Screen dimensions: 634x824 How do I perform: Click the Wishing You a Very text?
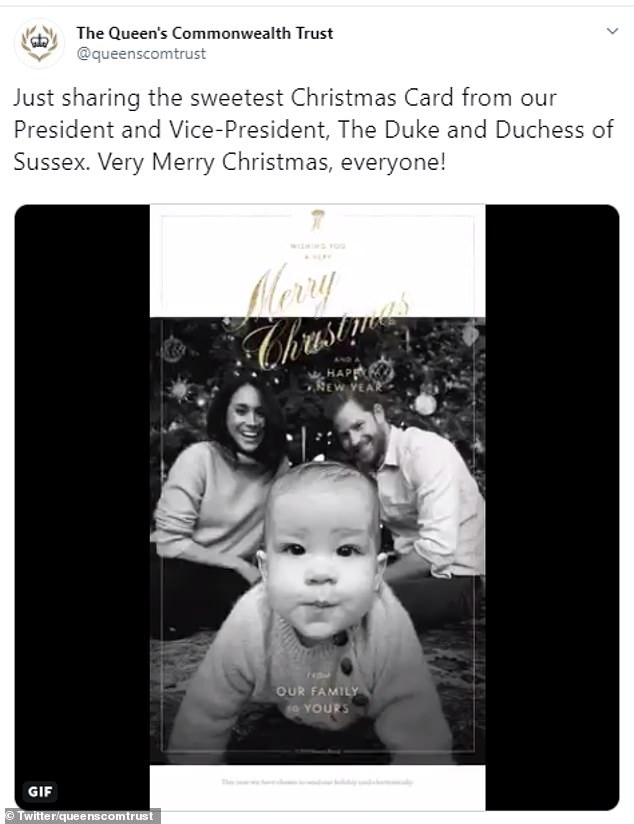click(x=317, y=250)
